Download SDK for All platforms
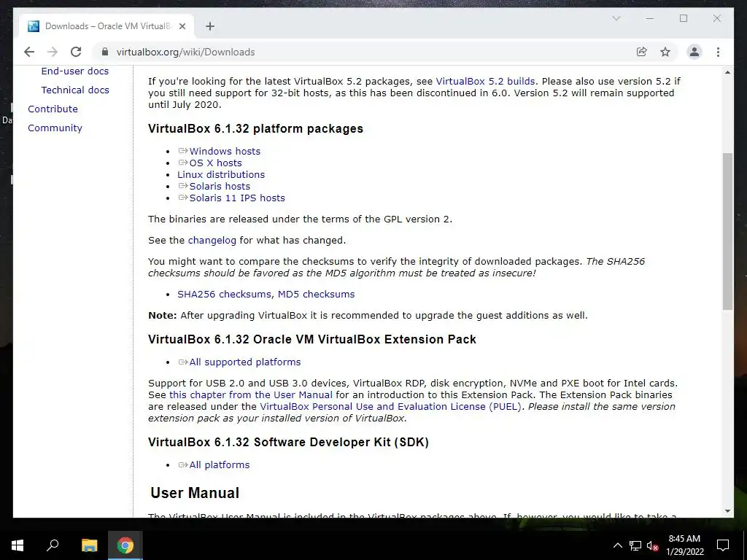 tap(219, 465)
